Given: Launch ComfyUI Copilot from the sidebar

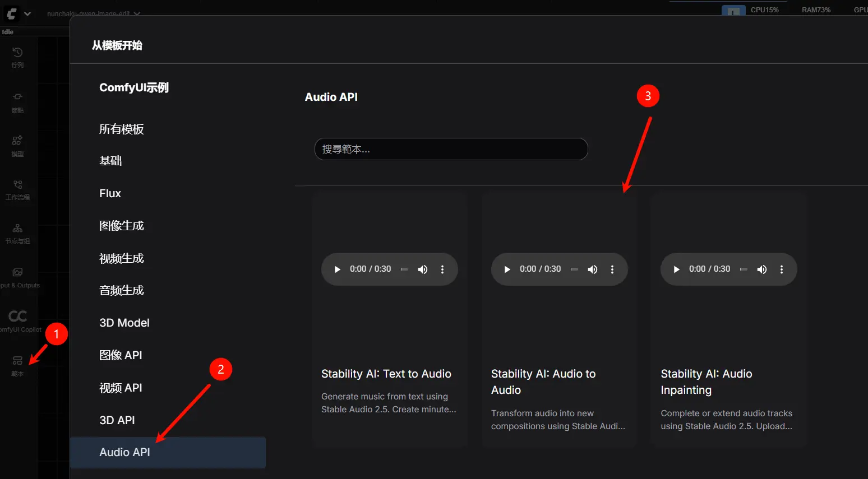Looking at the screenshot, I should pyautogui.click(x=17, y=318).
